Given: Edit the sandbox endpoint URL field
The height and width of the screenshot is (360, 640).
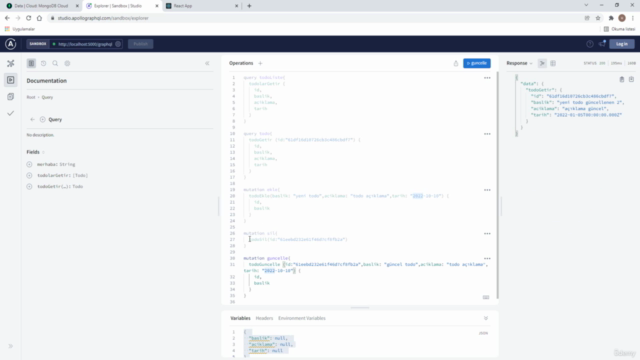Looking at the screenshot, I should [85, 44].
